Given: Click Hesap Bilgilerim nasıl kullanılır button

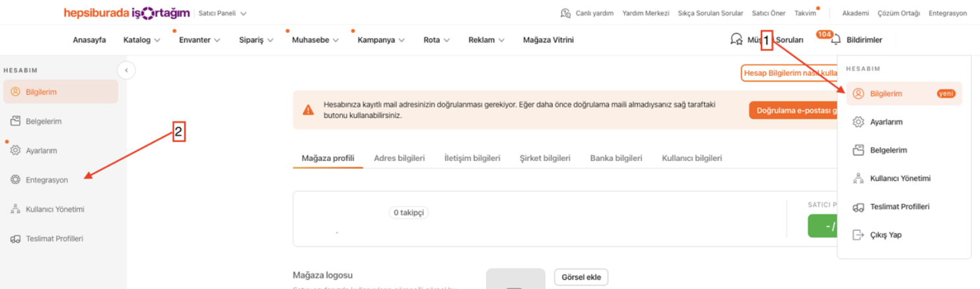Looking at the screenshot, I should point(790,73).
